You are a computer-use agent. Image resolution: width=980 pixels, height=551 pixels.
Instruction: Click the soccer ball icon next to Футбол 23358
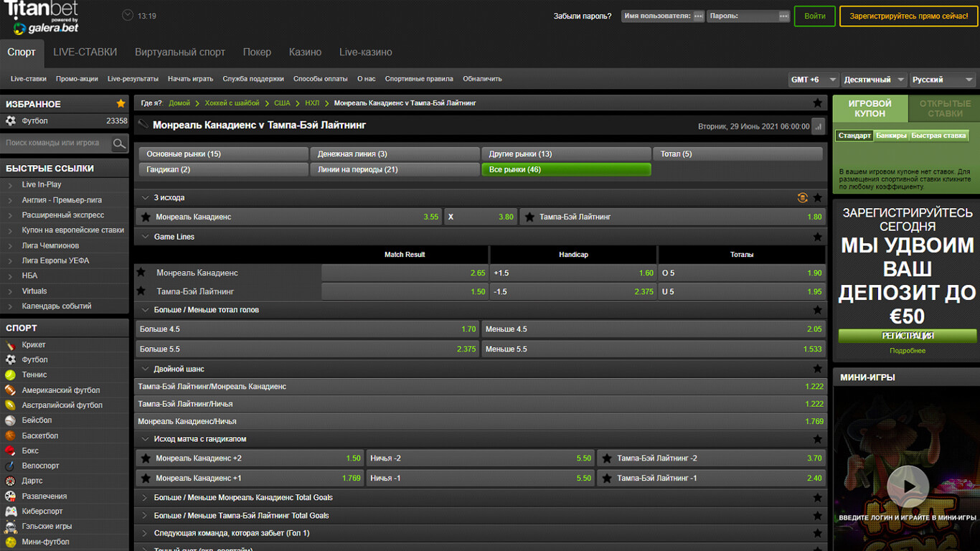coord(11,121)
